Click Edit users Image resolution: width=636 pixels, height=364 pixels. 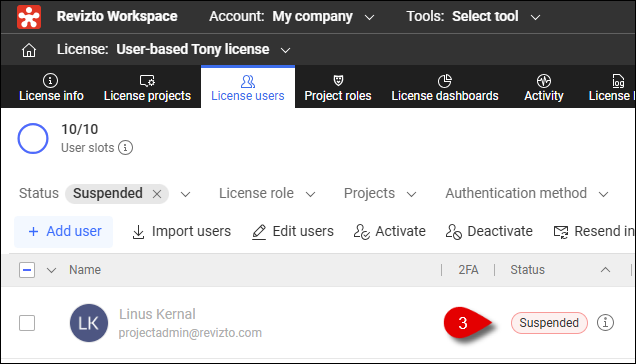pos(292,231)
